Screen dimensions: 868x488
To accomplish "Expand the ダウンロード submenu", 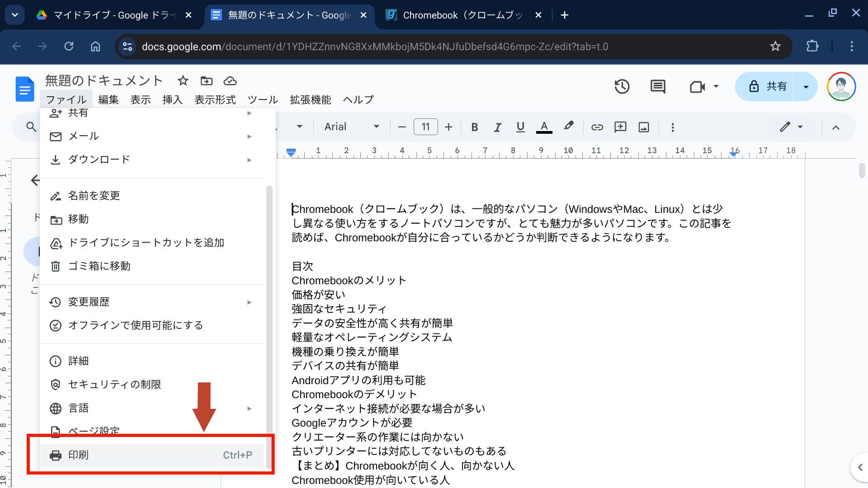I will tap(152, 160).
